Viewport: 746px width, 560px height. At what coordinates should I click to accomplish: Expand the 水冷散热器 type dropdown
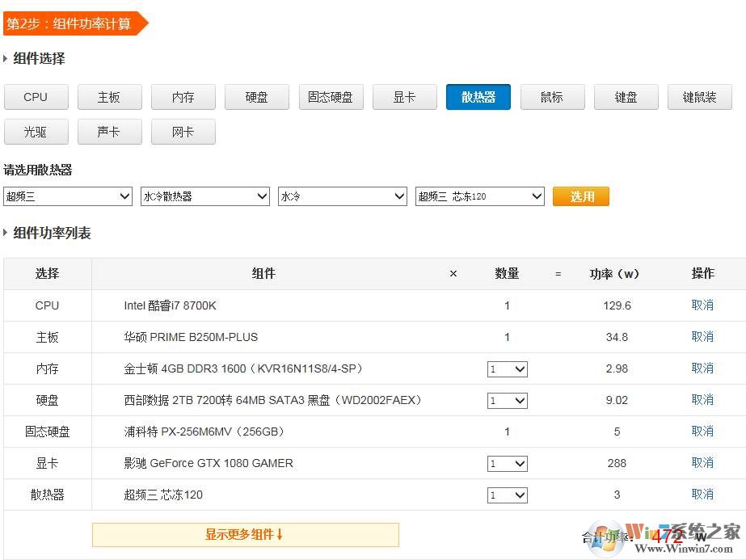point(205,196)
